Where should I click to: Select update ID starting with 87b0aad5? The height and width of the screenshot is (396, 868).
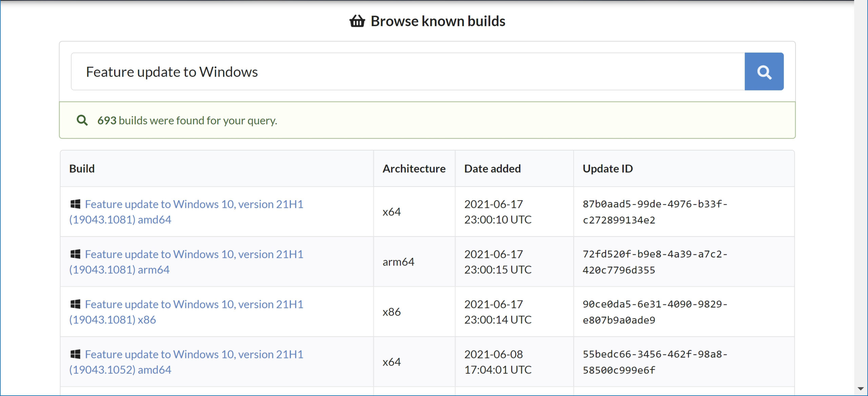pyautogui.click(x=655, y=212)
